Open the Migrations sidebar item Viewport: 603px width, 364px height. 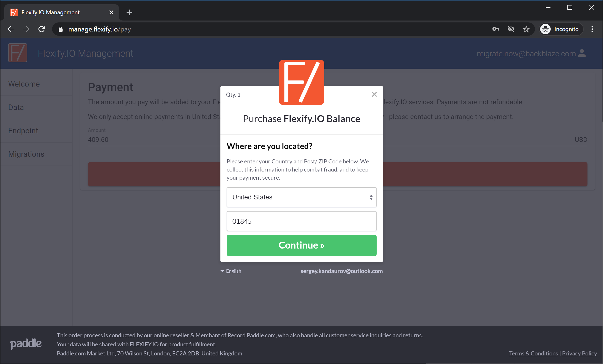pyautogui.click(x=36, y=154)
